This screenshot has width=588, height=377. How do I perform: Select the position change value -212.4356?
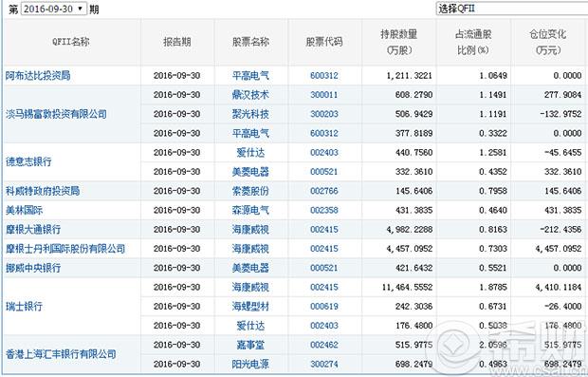pos(561,229)
